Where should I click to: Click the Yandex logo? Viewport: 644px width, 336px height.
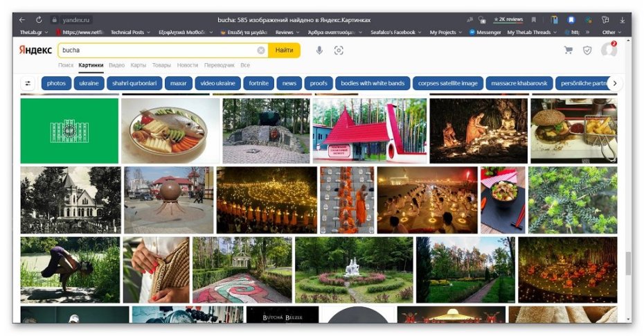coord(35,50)
